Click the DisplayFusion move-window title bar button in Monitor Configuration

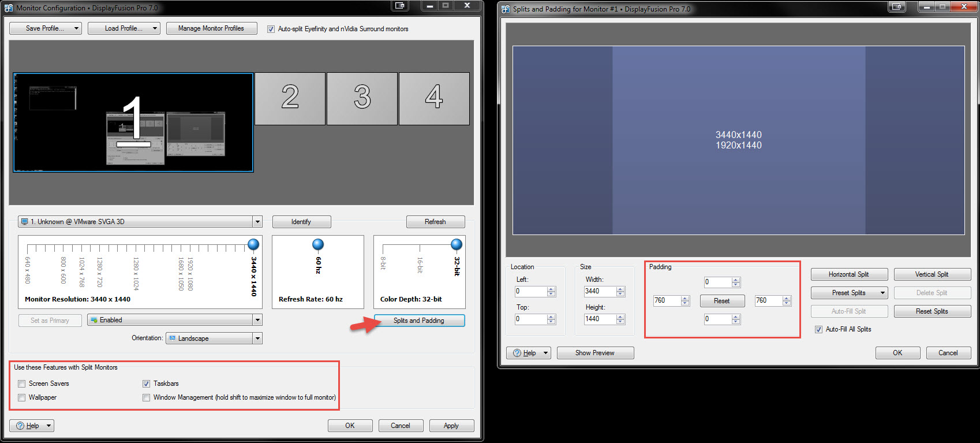[x=399, y=6]
